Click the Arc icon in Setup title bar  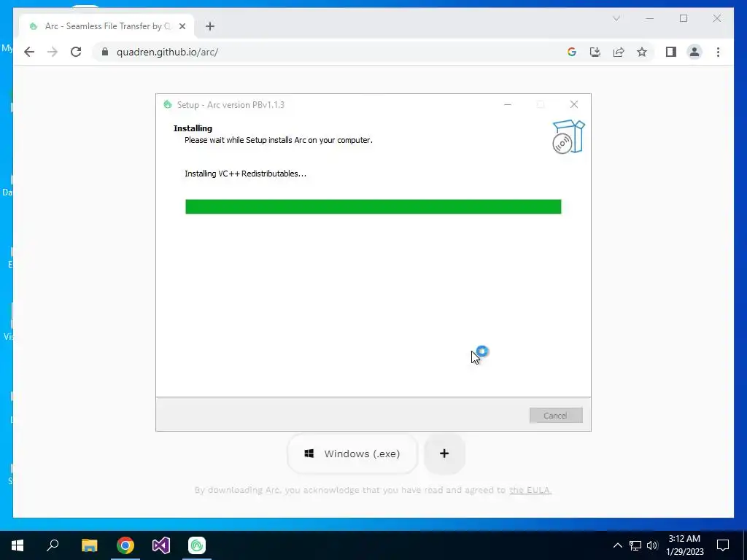(167, 104)
